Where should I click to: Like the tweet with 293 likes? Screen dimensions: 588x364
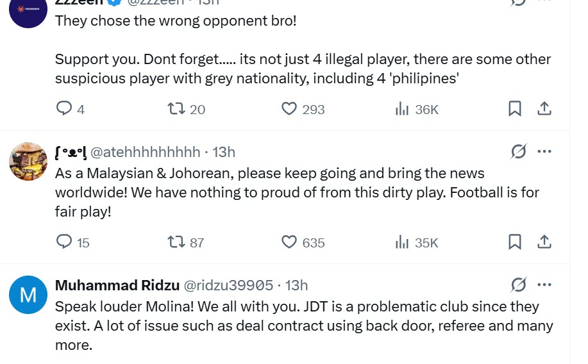point(290,109)
